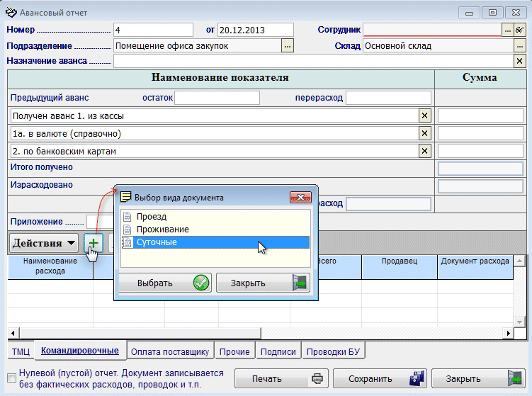
Task: Click glasses view icon next to Сотрудник
Action: [x=519, y=30]
